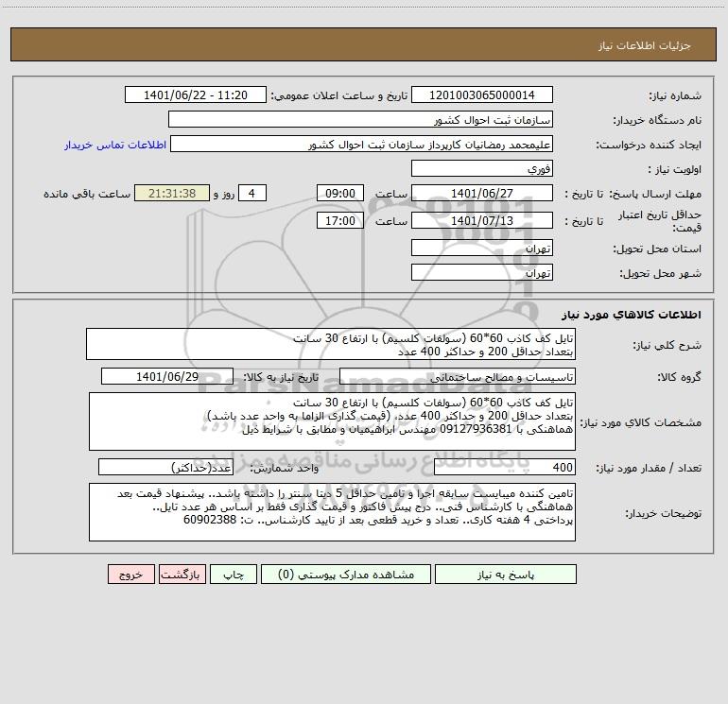Click the header title 'جزئیات اطلاعات نیاز'
Image resolution: width=728 pixels, height=704 pixels.
pos(645,45)
